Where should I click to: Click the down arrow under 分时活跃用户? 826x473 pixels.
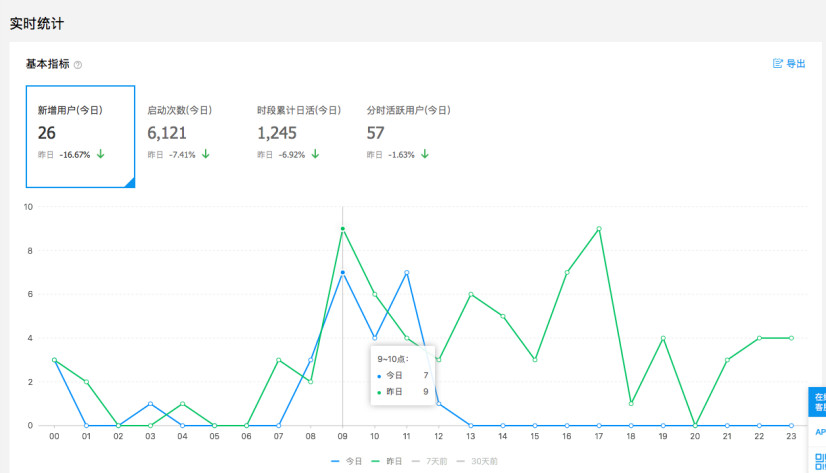[x=424, y=154]
